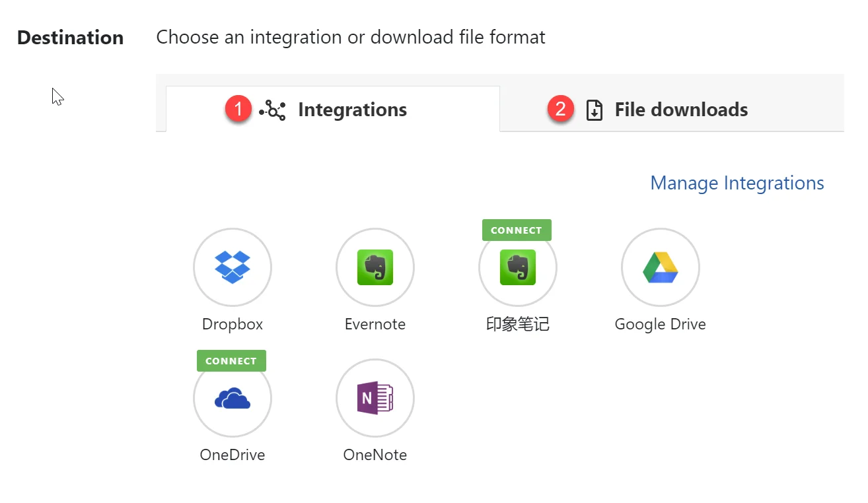Click the "Dropbox" label text
Viewport: 868px width, 503px height.
233,324
